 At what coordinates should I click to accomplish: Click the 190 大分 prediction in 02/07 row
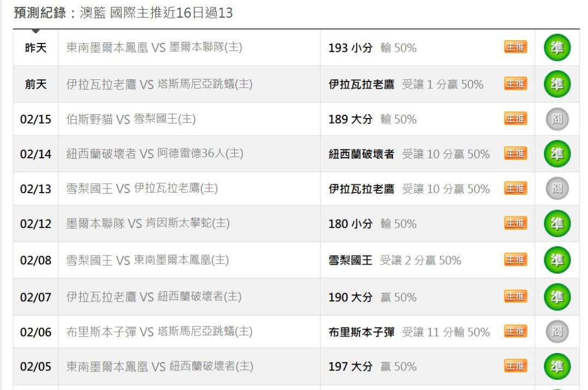pos(350,297)
